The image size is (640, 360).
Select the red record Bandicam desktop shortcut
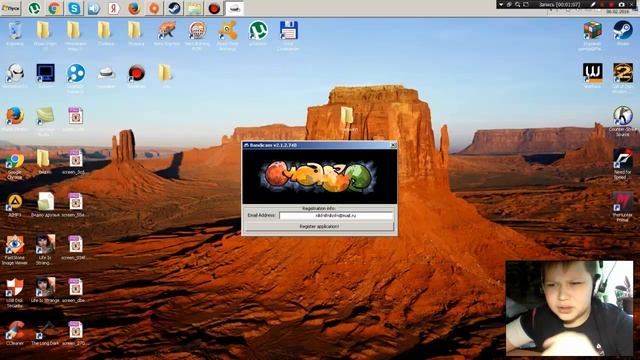click(x=136, y=76)
